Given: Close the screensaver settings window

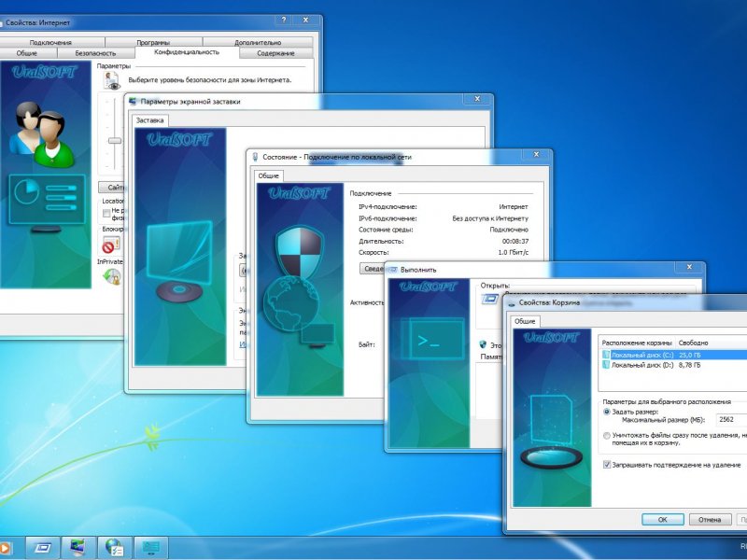Looking at the screenshot, I should pos(477,99).
